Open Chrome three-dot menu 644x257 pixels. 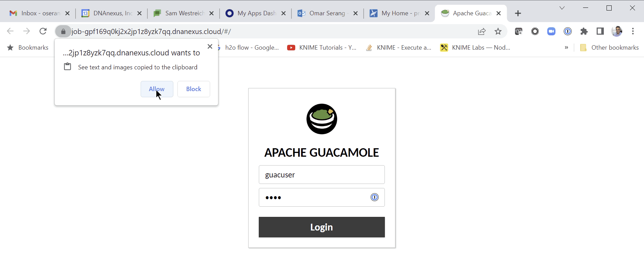coord(633,32)
